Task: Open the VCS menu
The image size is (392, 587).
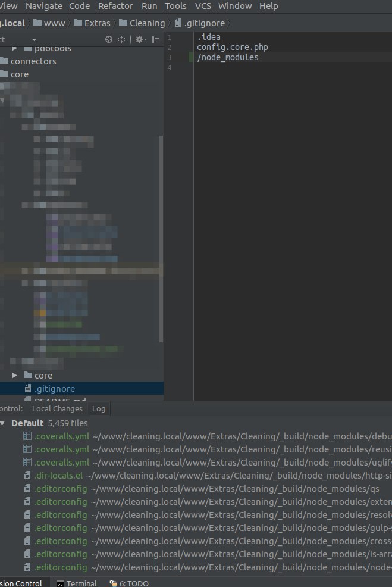Action: pyautogui.click(x=203, y=6)
